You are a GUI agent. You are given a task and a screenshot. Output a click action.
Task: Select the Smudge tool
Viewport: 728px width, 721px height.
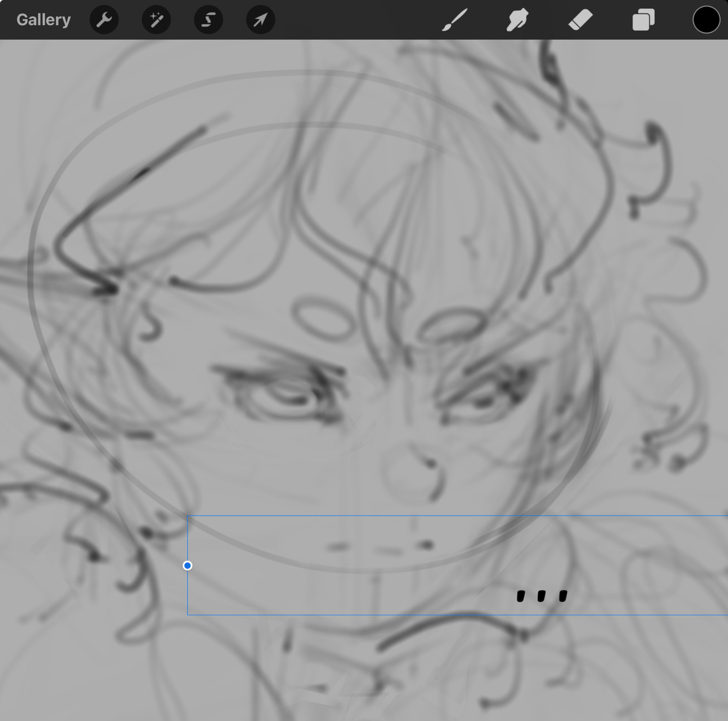(517, 20)
